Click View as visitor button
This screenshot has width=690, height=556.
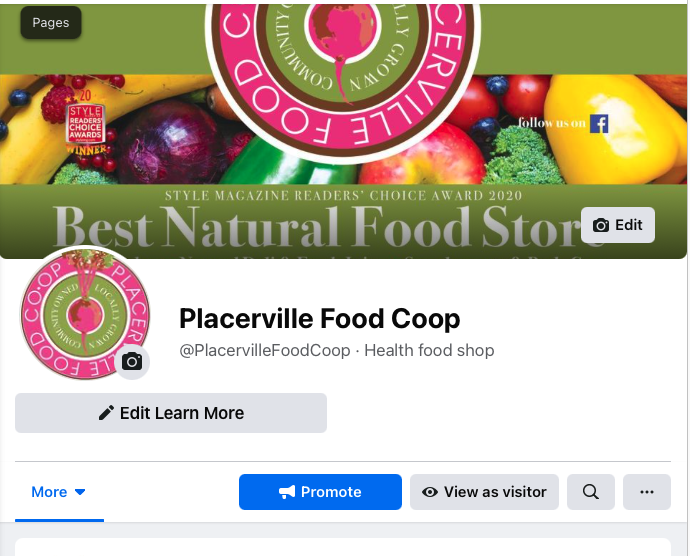pos(484,492)
